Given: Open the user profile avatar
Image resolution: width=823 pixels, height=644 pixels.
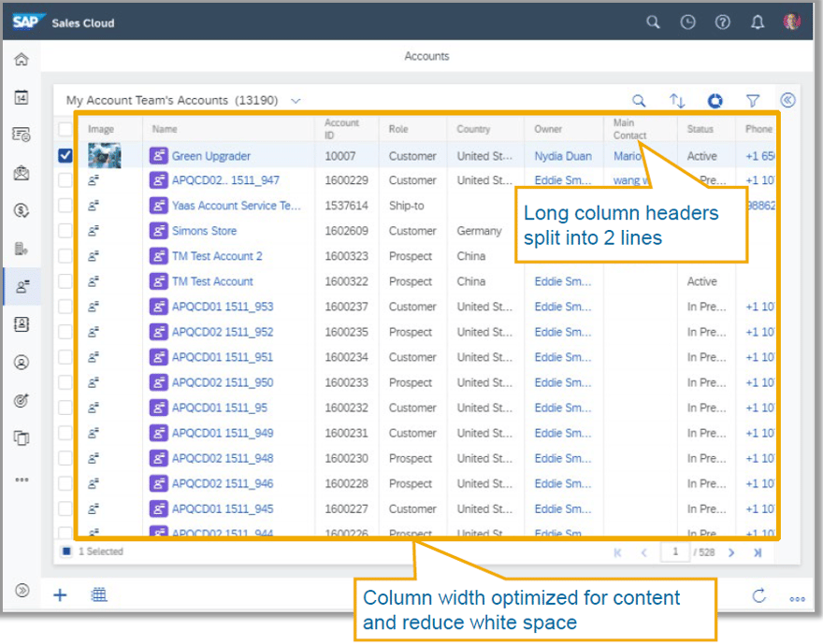Looking at the screenshot, I should [791, 21].
